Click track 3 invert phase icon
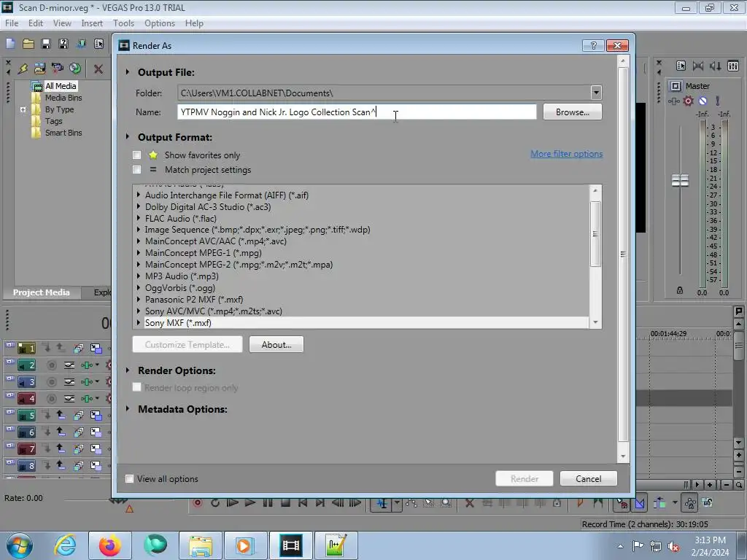The height and width of the screenshot is (560, 747). [69, 382]
